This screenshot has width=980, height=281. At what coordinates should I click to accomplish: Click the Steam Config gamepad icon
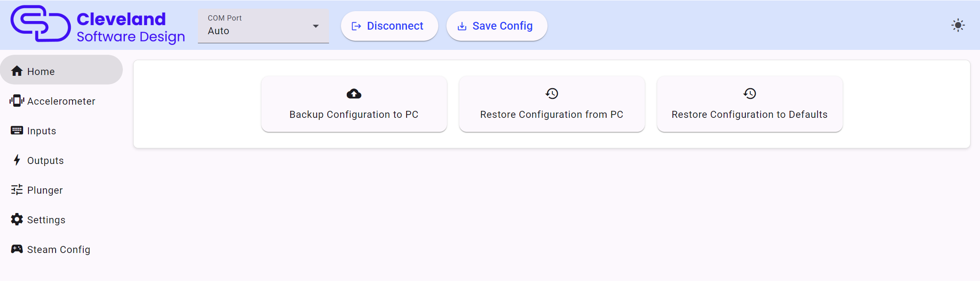coord(17,249)
